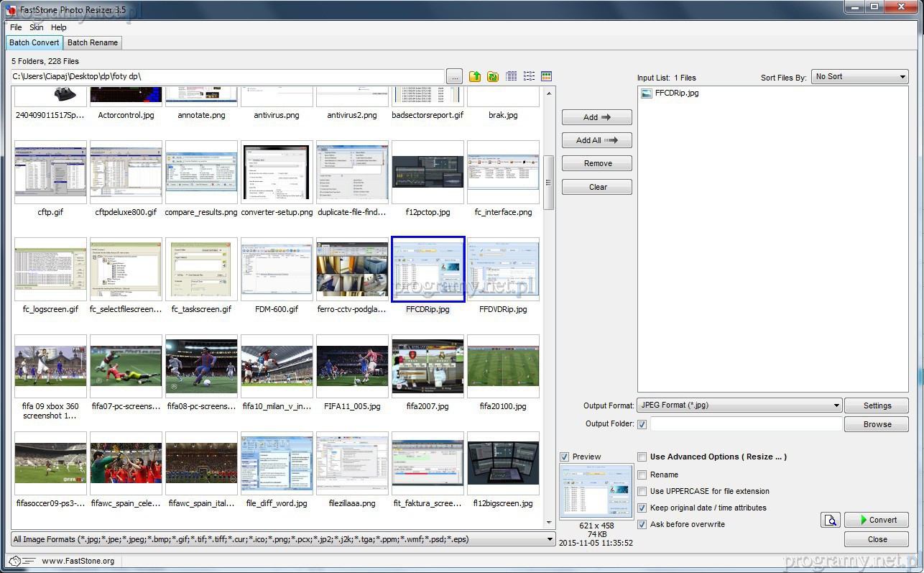The width and height of the screenshot is (924, 573).
Task: Enable Use Advanced Options checkbox
Action: click(642, 457)
